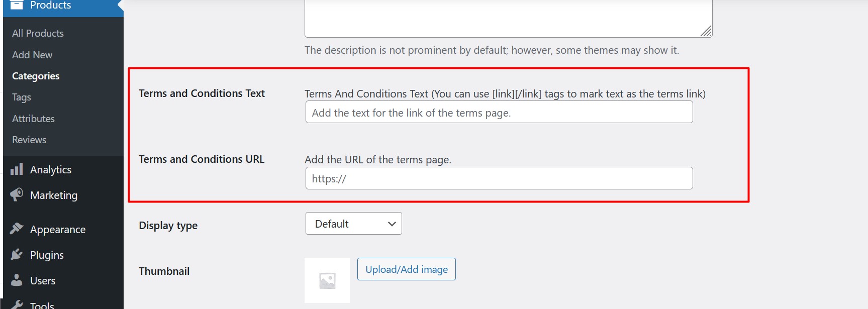Viewport: 868px width, 309px height.
Task: Open All Products from the sidebar
Action: (x=37, y=33)
